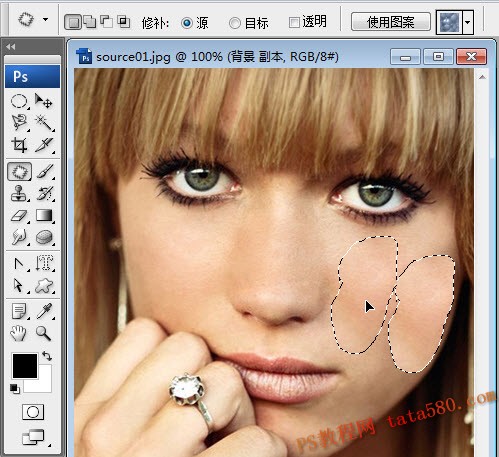Select the Hand tool
This screenshot has width=499, height=457.
pos(19,333)
